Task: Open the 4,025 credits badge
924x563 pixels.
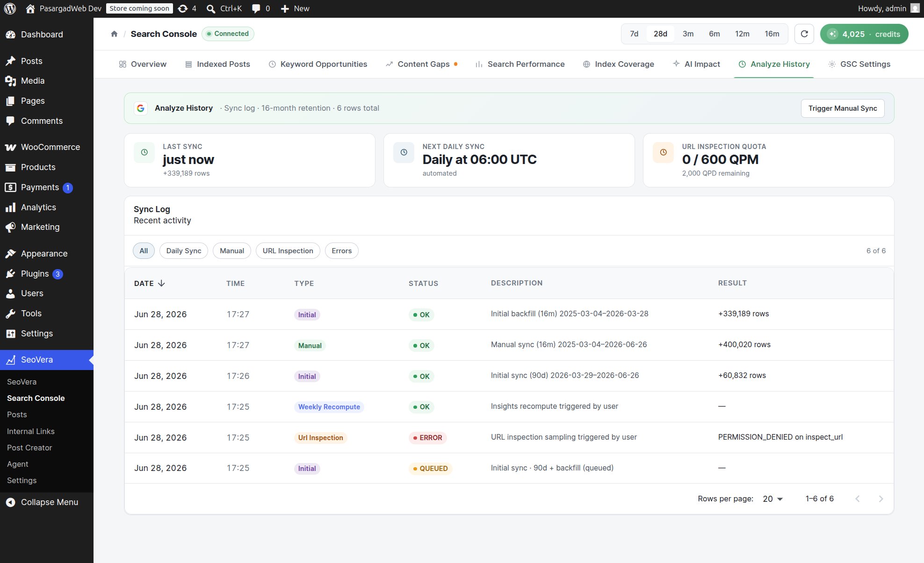Action: [x=864, y=34]
